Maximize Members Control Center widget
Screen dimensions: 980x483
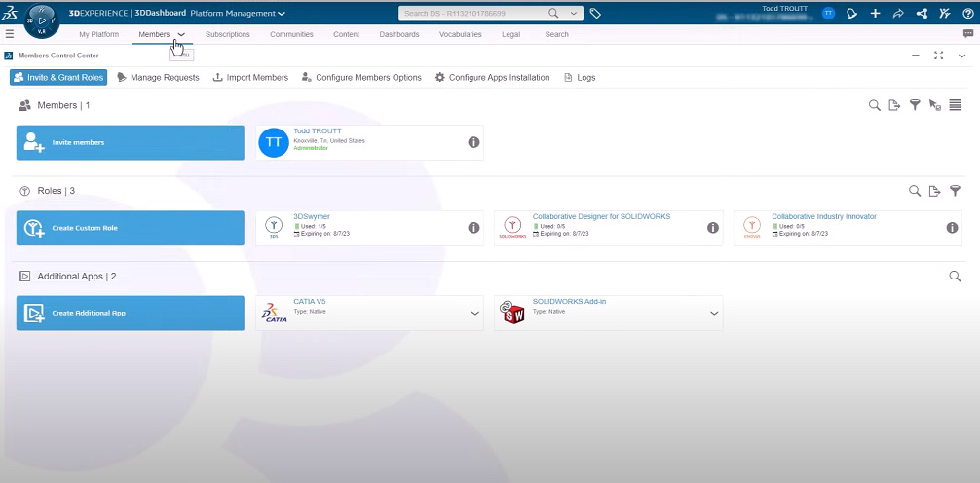938,56
